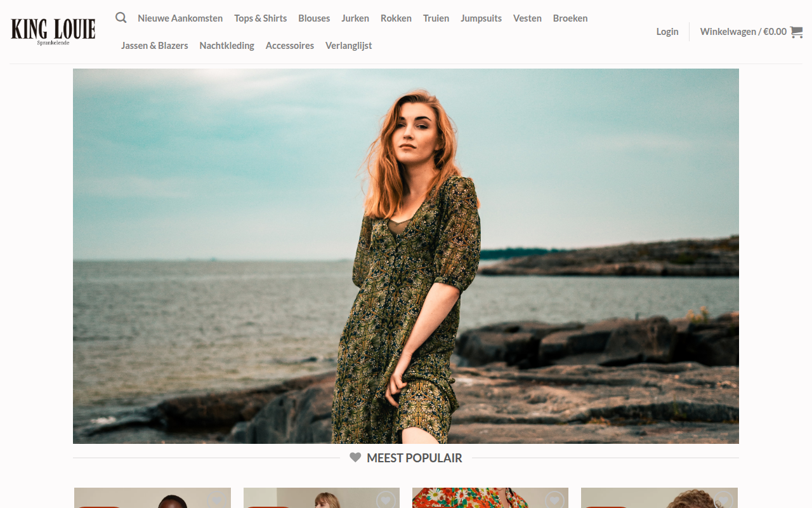Screen dimensions: 812x508
Task: Show the Jumpsuits category
Action: coord(481,18)
